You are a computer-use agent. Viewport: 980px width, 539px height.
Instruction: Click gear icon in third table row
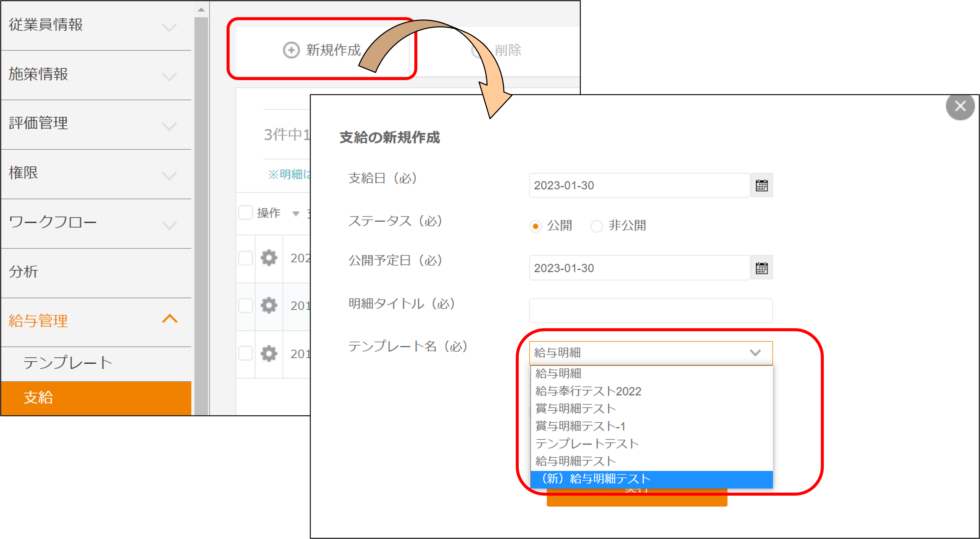pyautogui.click(x=269, y=354)
